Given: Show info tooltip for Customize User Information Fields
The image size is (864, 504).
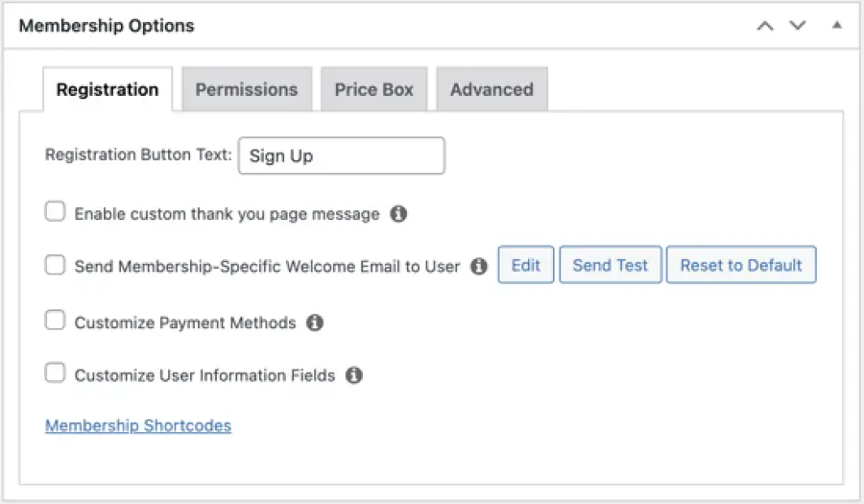Looking at the screenshot, I should 353,375.
